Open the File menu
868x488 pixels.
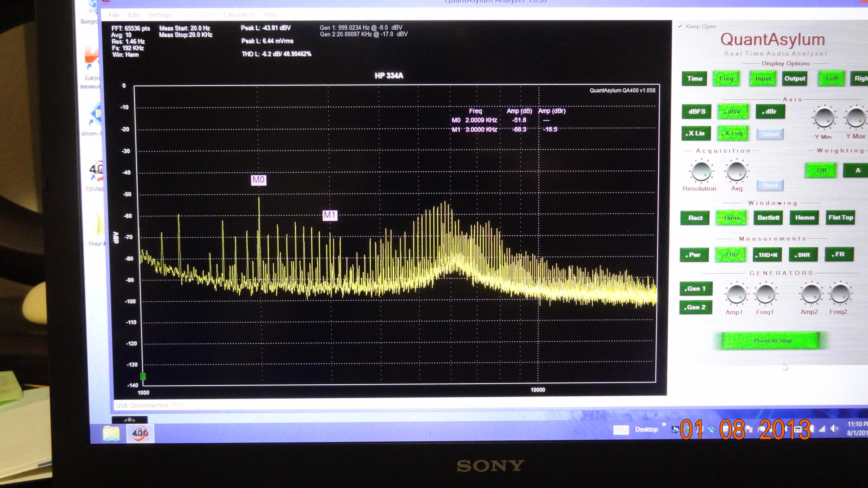[114, 15]
